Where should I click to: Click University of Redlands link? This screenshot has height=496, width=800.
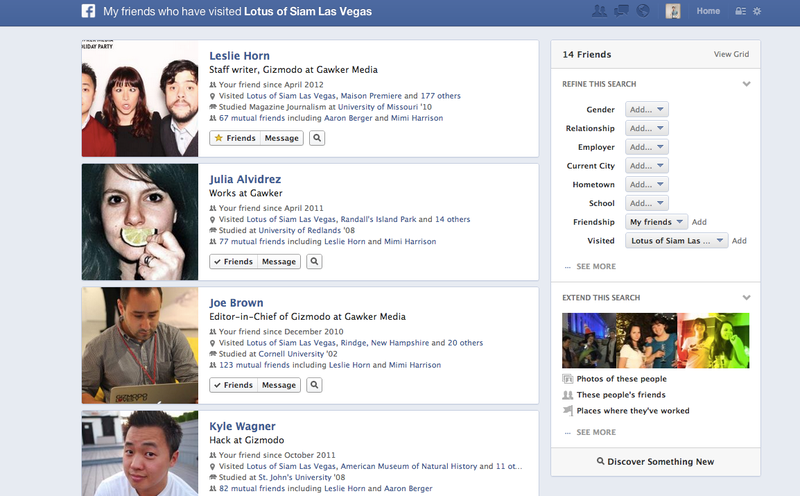pyautogui.click(x=300, y=231)
